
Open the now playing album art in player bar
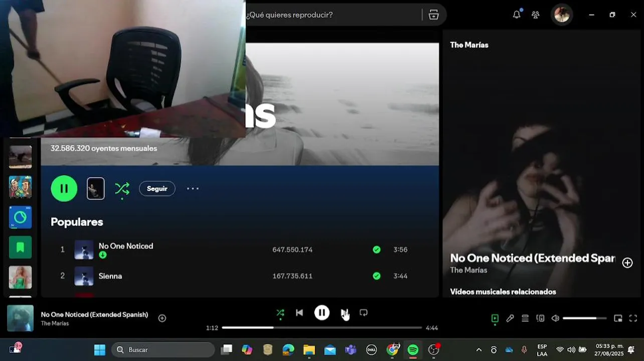click(20, 318)
